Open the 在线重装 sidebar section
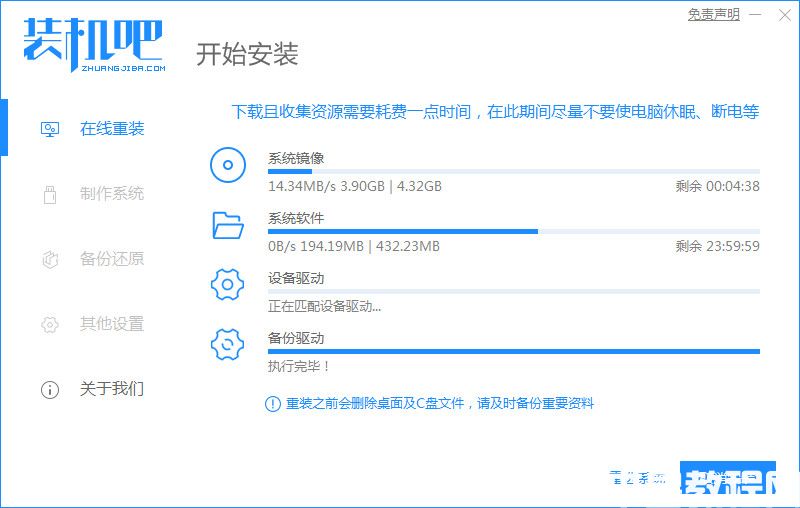 click(x=112, y=129)
